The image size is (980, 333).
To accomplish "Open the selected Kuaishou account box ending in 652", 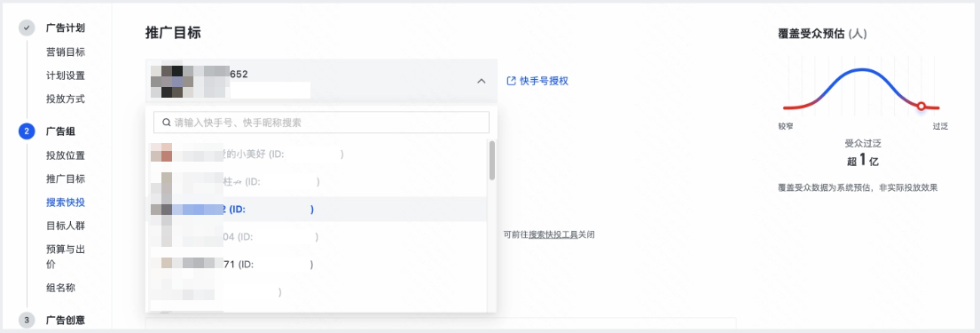I will [x=321, y=81].
